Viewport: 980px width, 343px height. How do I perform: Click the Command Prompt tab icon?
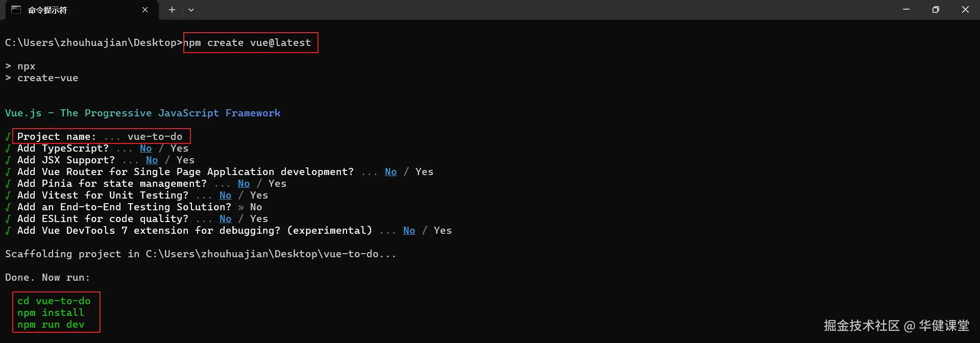[x=16, y=10]
